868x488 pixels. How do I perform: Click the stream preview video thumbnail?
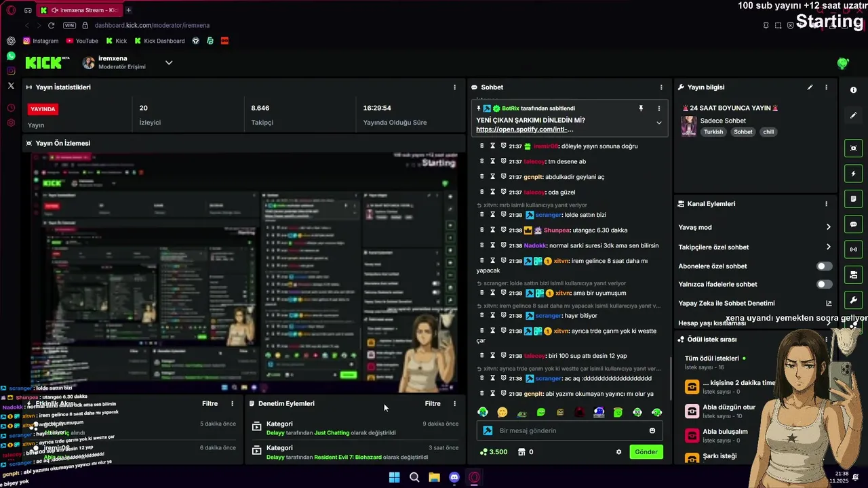[244, 272]
